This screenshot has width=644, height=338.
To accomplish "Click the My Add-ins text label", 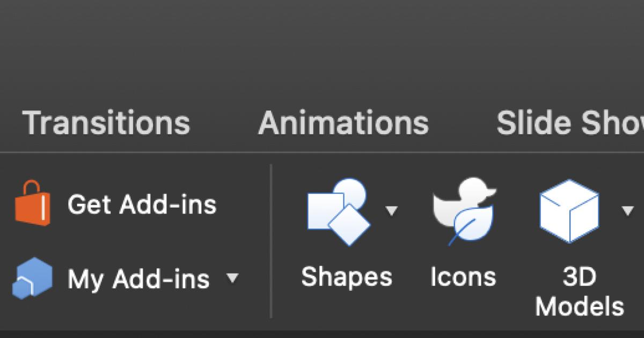I will pos(138,278).
